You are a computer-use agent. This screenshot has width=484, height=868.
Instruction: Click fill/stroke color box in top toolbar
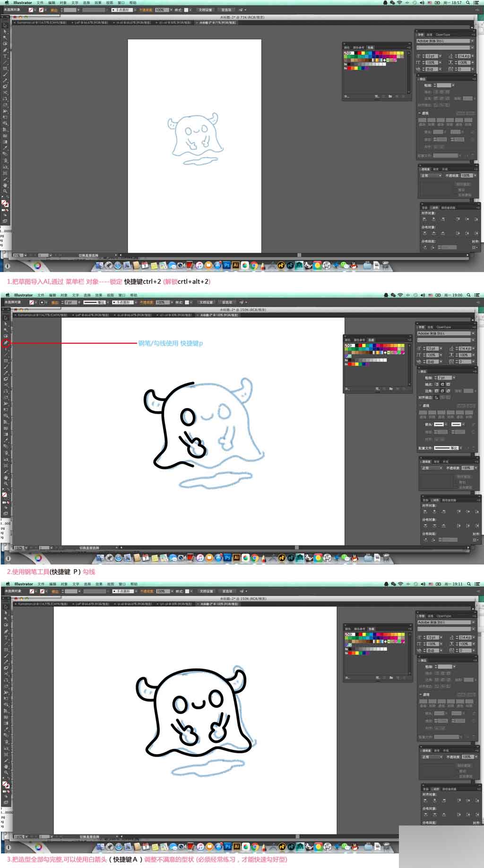coord(5,204)
